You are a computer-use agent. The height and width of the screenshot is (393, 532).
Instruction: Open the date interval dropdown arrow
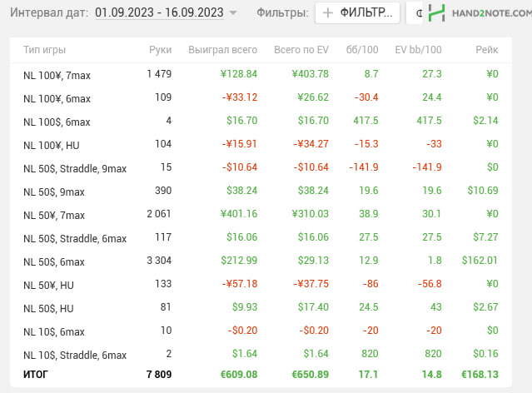(233, 13)
